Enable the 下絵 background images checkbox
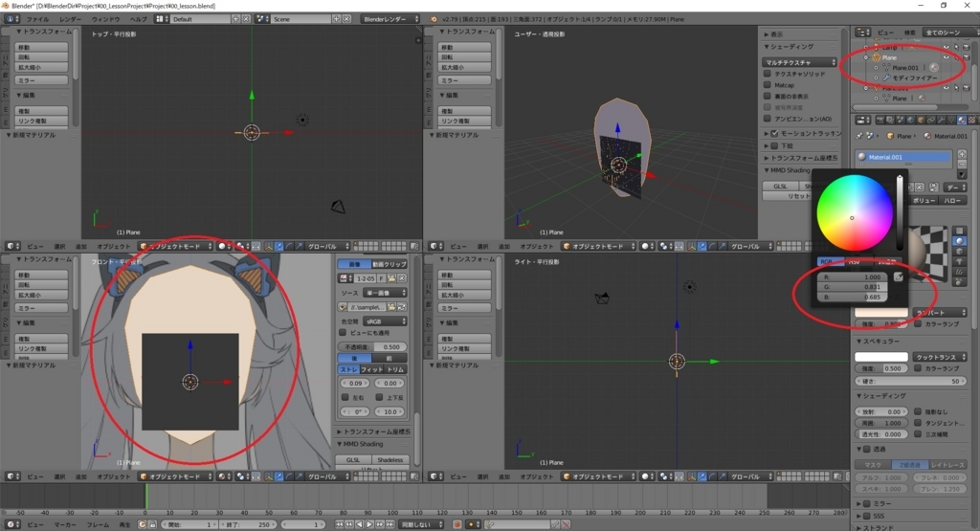 tap(775, 145)
